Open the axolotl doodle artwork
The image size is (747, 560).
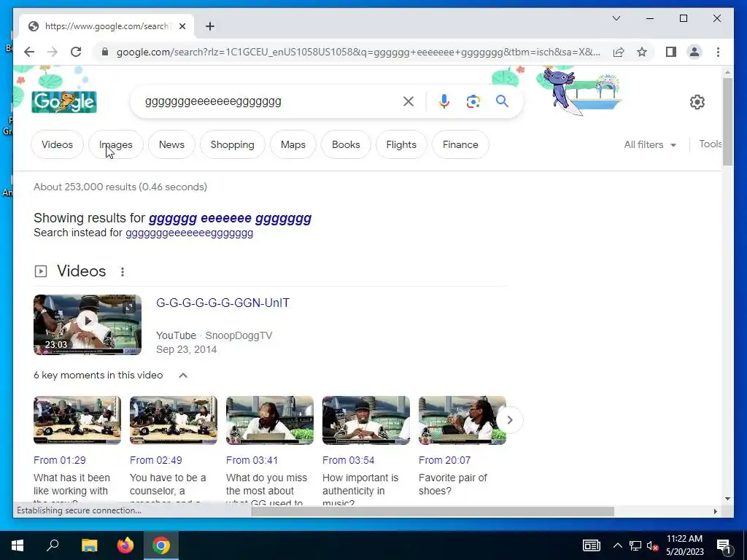tap(581, 90)
